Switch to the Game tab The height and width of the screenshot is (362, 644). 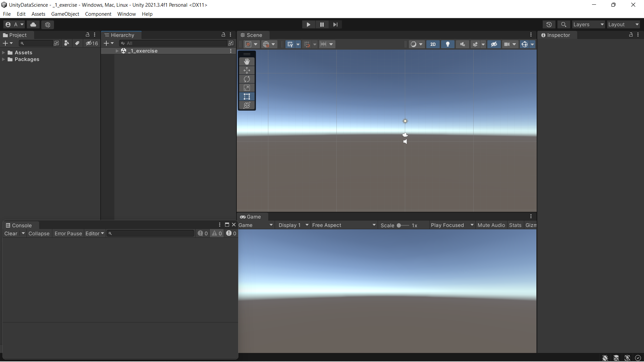[253, 217]
